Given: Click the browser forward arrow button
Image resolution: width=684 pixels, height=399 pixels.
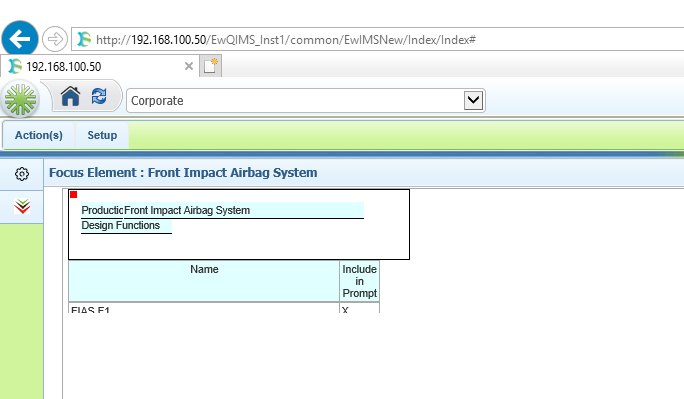Looking at the screenshot, I should [55, 39].
